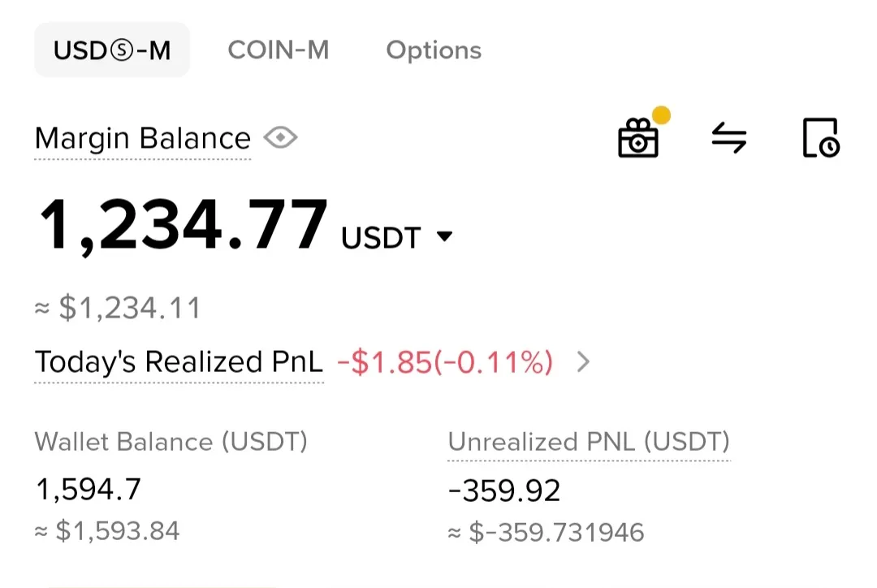Switch to the COIN-M tab
The height and width of the screenshot is (588, 877).
point(279,50)
